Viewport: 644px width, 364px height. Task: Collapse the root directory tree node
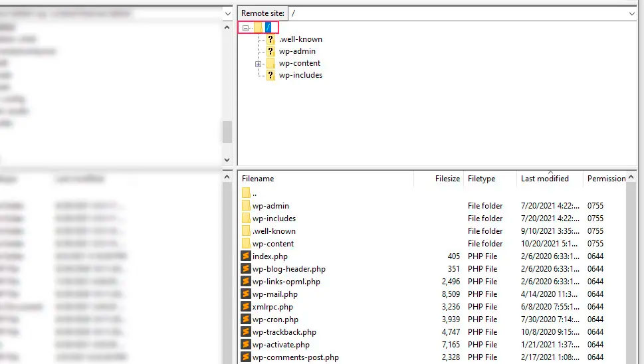[x=246, y=28]
